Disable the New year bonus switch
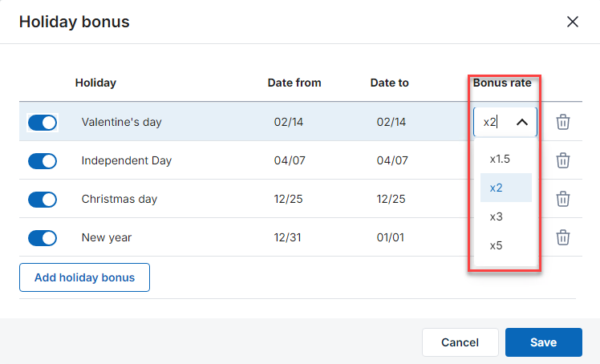The width and height of the screenshot is (600, 364). pos(43,238)
